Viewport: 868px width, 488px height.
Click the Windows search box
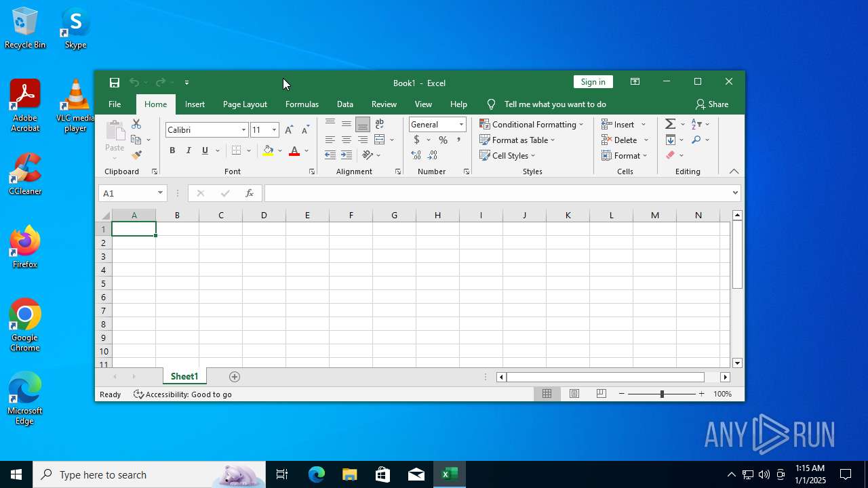click(149, 474)
